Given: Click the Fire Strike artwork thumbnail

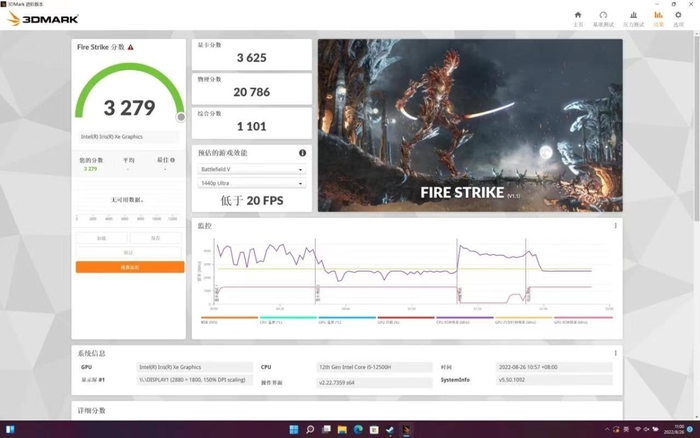Looking at the screenshot, I should pos(469,125).
